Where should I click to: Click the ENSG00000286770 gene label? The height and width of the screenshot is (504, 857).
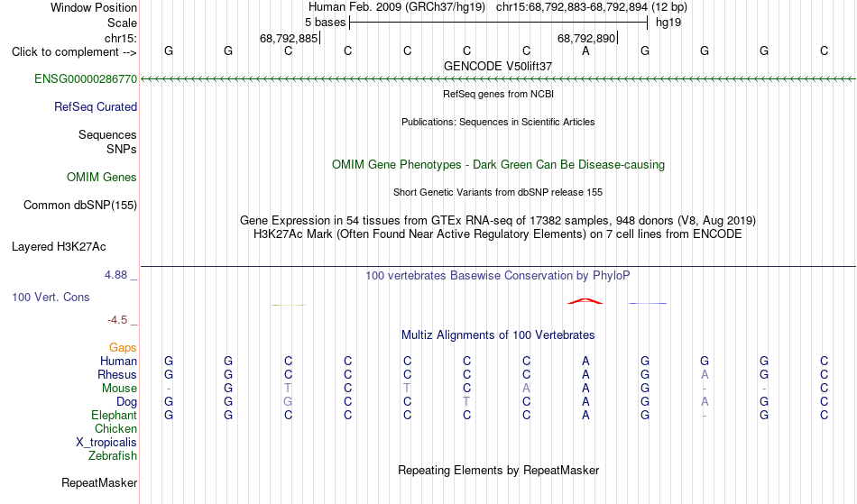[x=86, y=79]
